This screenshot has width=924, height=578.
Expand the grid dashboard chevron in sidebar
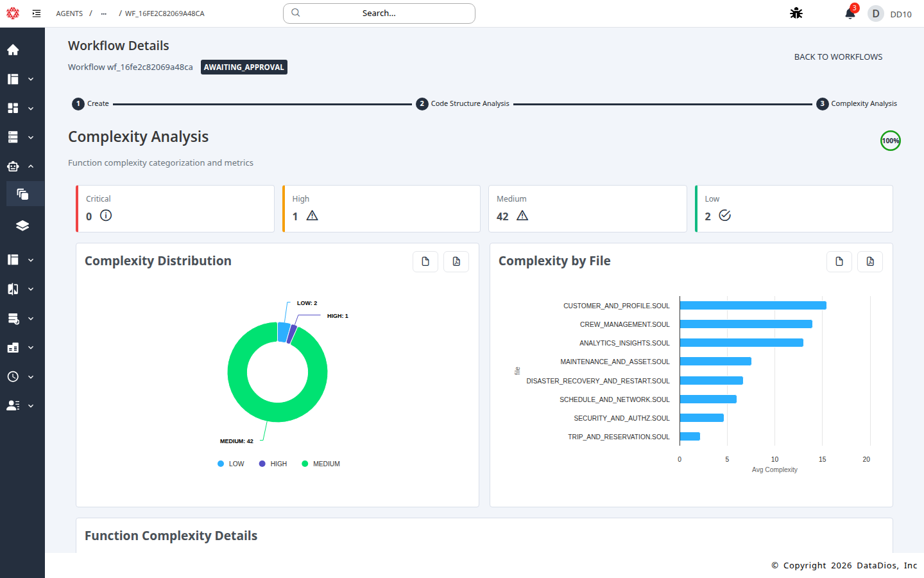coord(30,108)
